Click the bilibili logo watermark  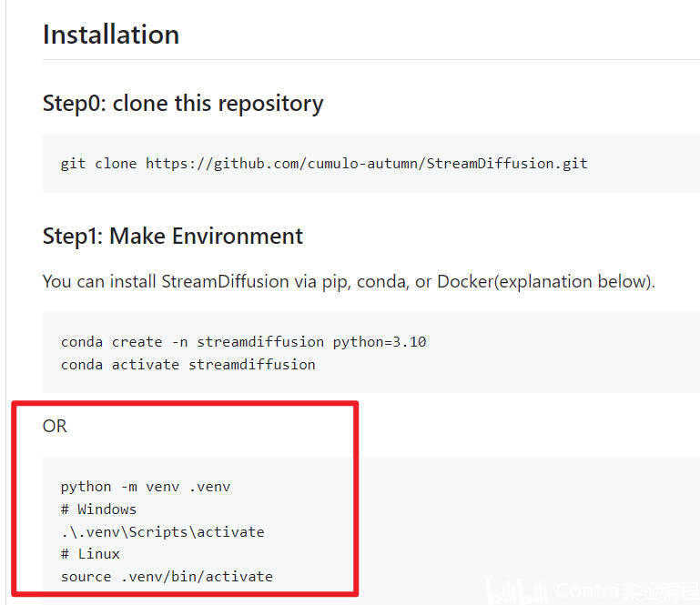pyautogui.click(x=516, y=591)
